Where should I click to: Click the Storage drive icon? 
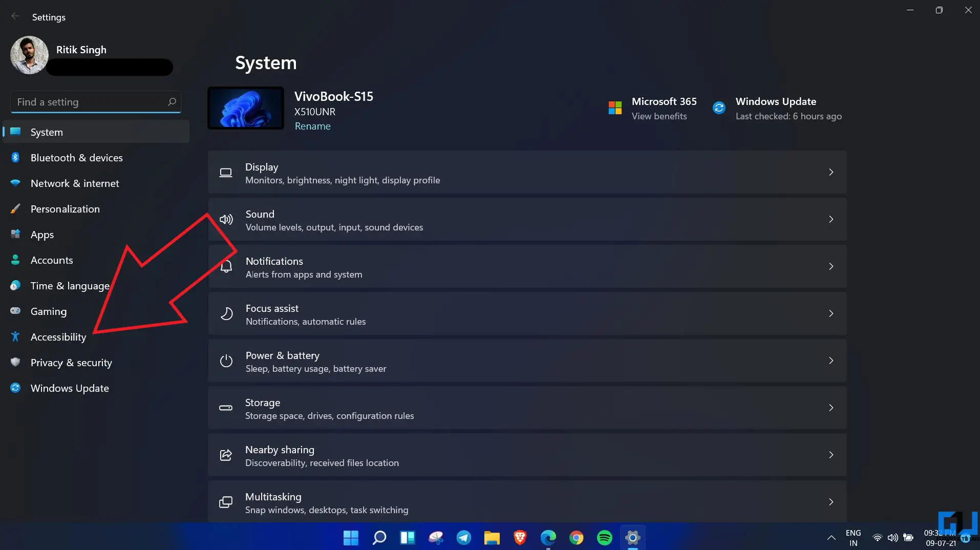tap(226, 408)
